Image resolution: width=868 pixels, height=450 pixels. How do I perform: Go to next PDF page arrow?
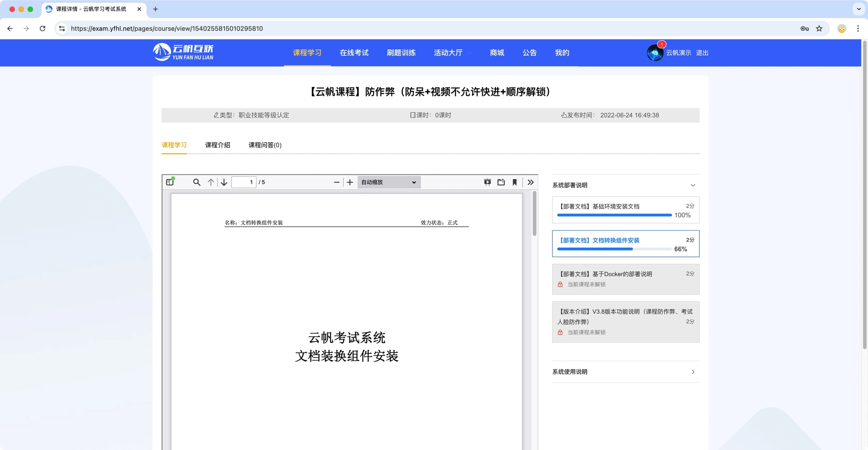pyautogui.click(x=224, y=182)
